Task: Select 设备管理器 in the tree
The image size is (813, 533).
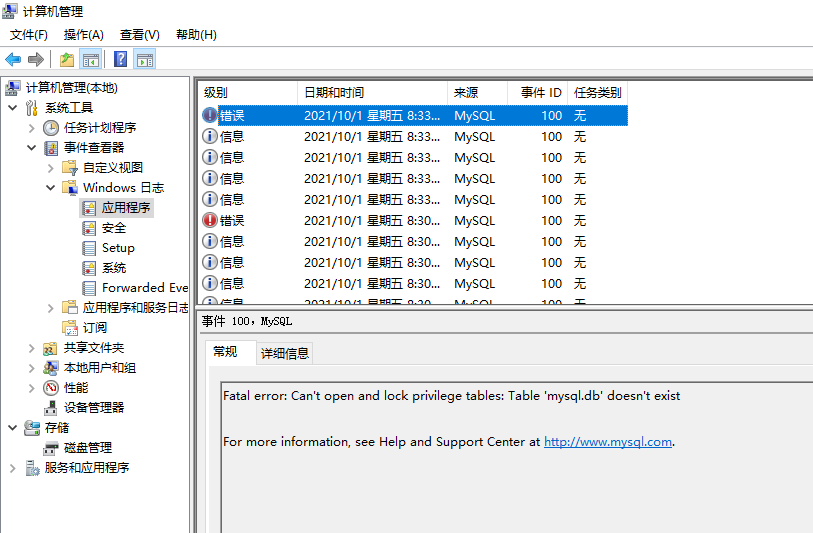Action: (x=94, y=408)
